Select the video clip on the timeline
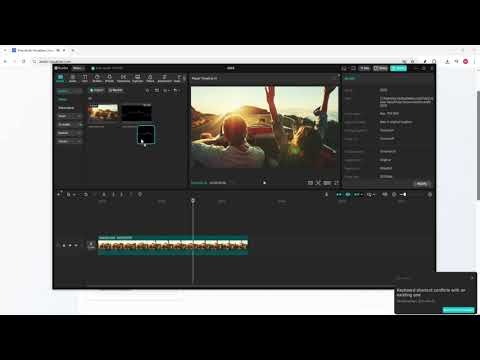The width and height of the screenshot is (480, 360). (x=173, y=245)
